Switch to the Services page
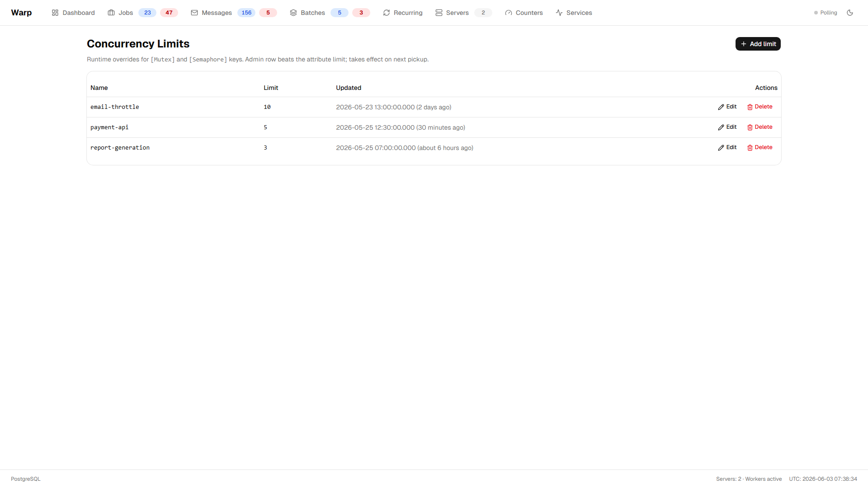868x488 pixels. pos(574,13)
